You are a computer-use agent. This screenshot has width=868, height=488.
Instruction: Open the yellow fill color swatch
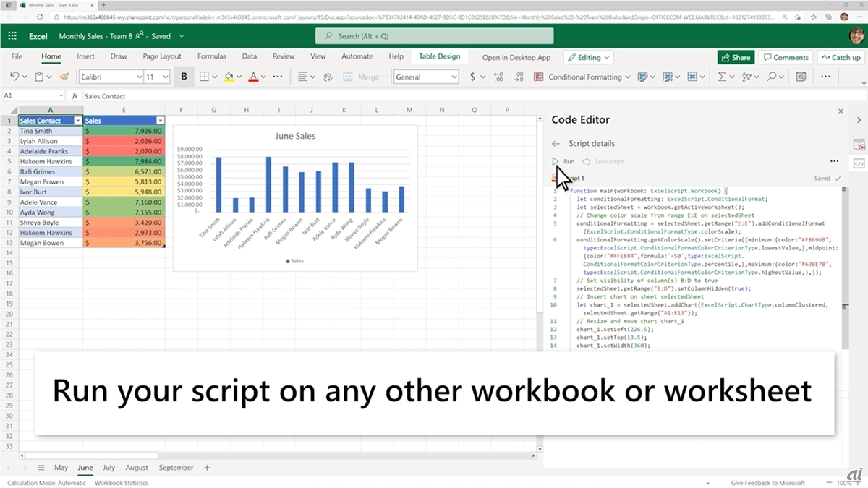pos(229,77)
